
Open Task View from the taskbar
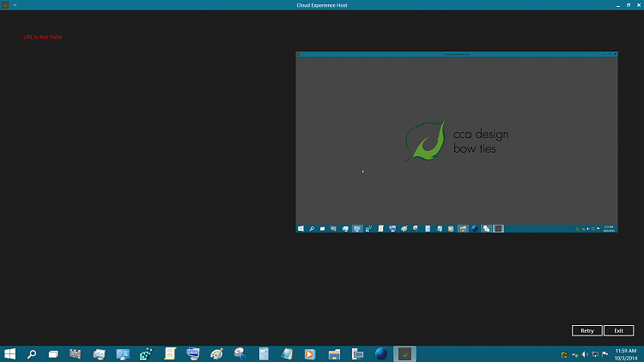coord(53,353)
